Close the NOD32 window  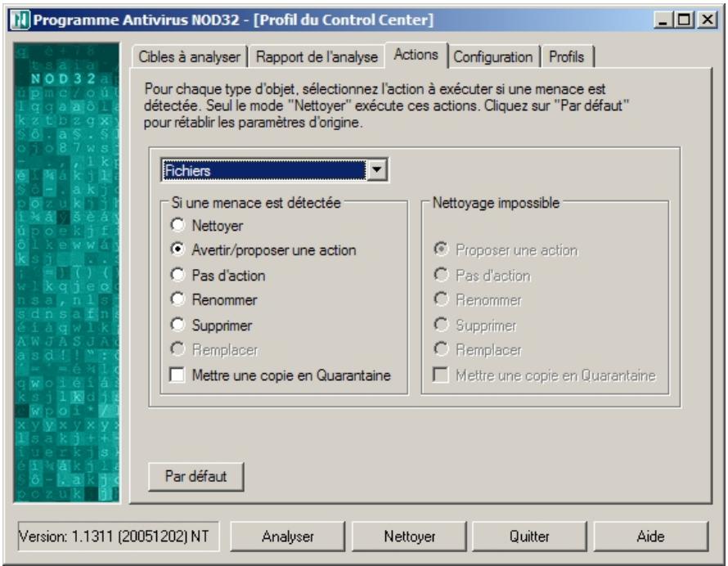pos(708,20)
